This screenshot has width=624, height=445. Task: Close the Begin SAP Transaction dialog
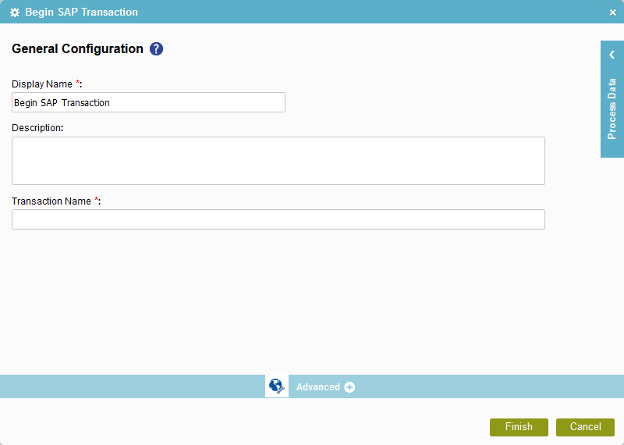[613, 13]
